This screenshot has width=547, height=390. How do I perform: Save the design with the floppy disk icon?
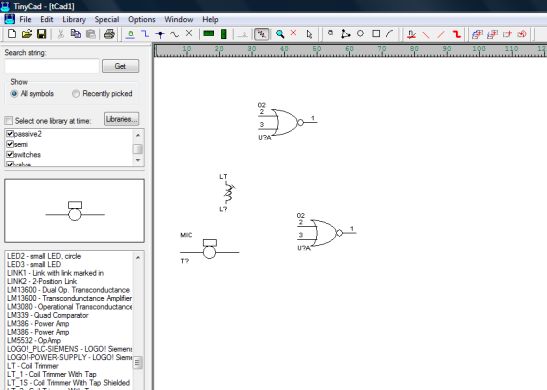[x=42, y=34]
